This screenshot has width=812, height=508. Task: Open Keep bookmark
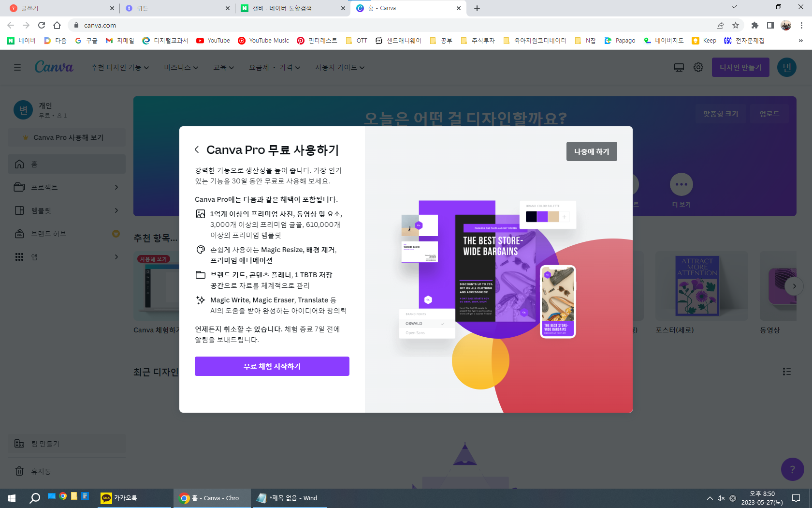[704, 41]
